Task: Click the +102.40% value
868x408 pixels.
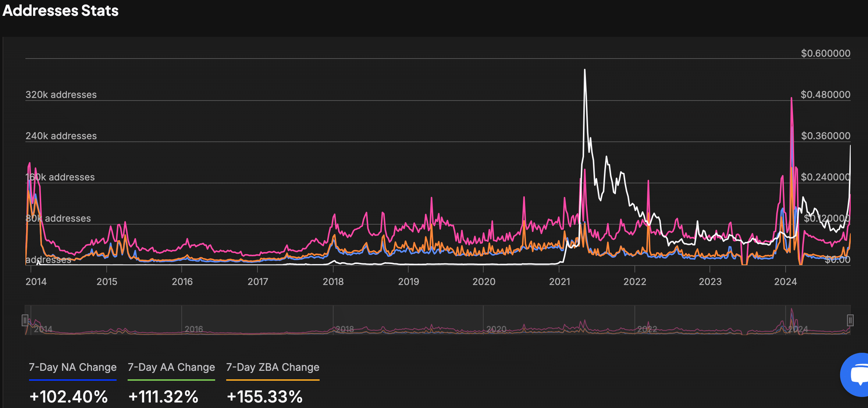Action: pos(69,397)
